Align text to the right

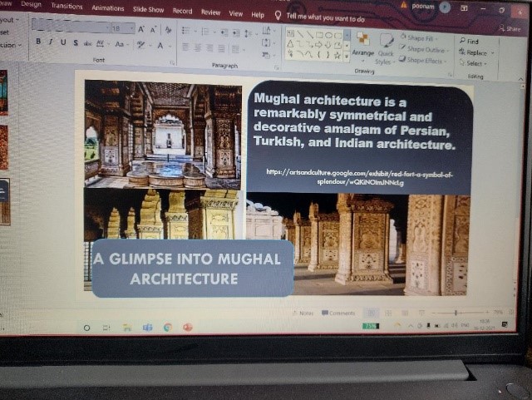click(x=209, y=48)
